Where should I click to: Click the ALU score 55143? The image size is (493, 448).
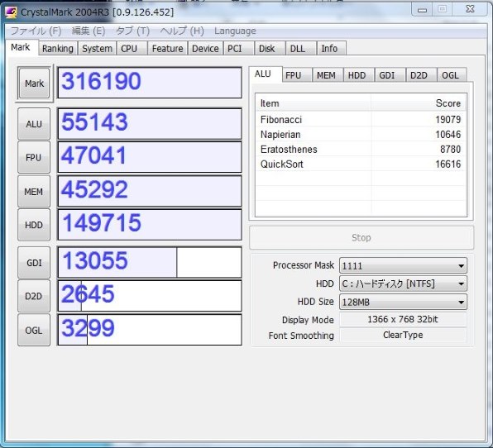150,123
